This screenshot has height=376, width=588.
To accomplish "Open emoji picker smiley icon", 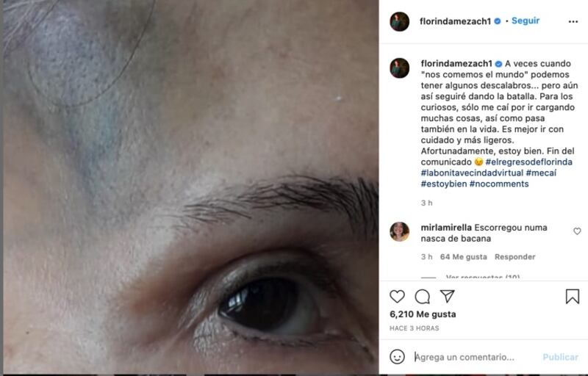I will tap(397, 356).
